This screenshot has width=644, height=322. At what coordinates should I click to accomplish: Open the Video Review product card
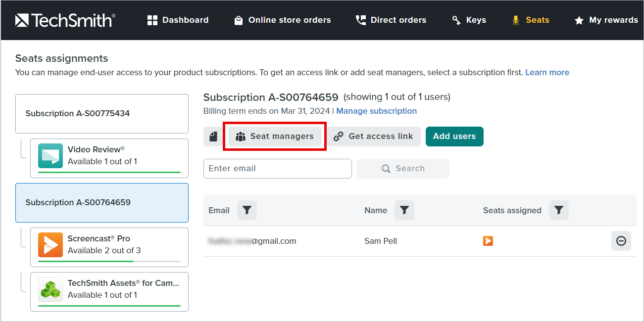coord(109,158)
